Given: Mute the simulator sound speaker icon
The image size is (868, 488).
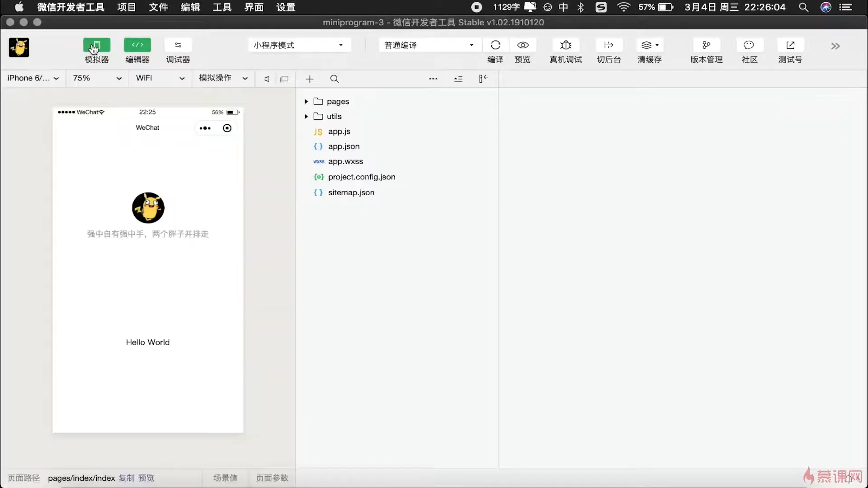Looking at the screenshot, I should 267,79.
